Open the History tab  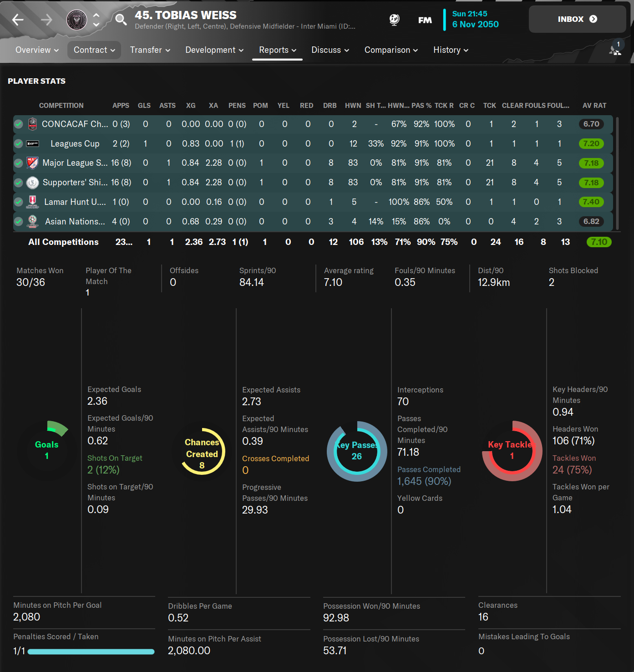(451, 50)
